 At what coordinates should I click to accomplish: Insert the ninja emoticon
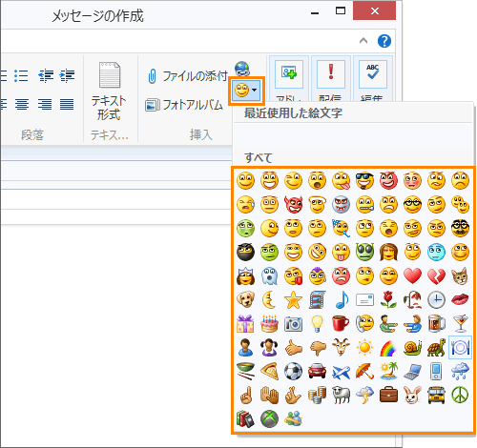(x=245, y=252)
